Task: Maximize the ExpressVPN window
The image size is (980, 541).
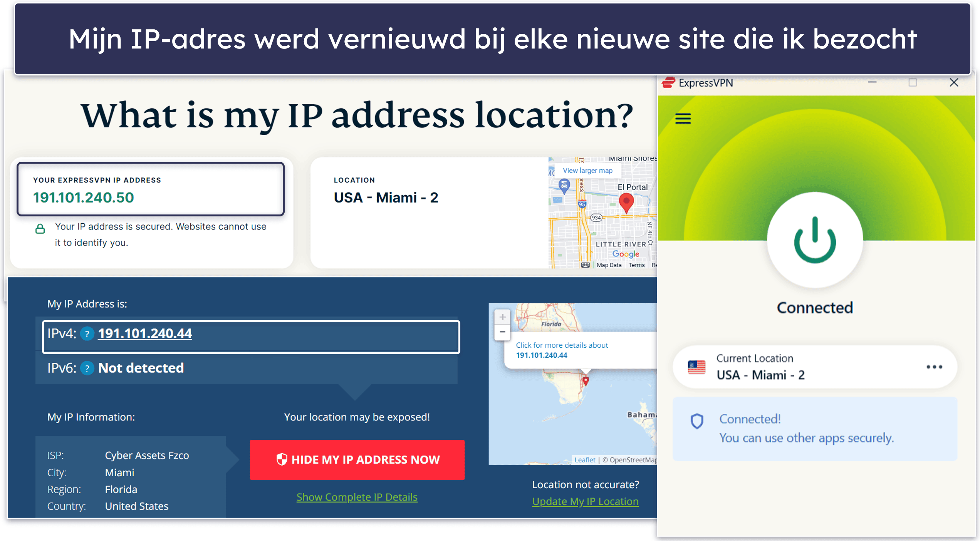Action: [x=913, y=82]
